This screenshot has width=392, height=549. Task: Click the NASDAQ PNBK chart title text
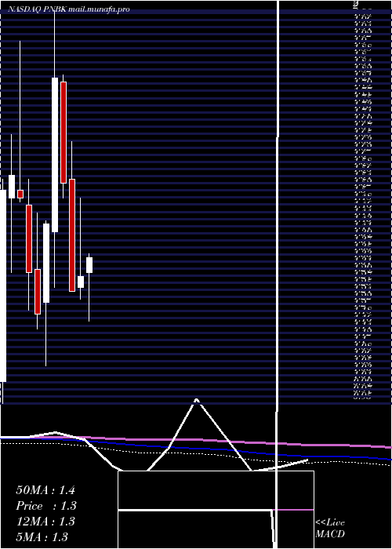point(69,9)
